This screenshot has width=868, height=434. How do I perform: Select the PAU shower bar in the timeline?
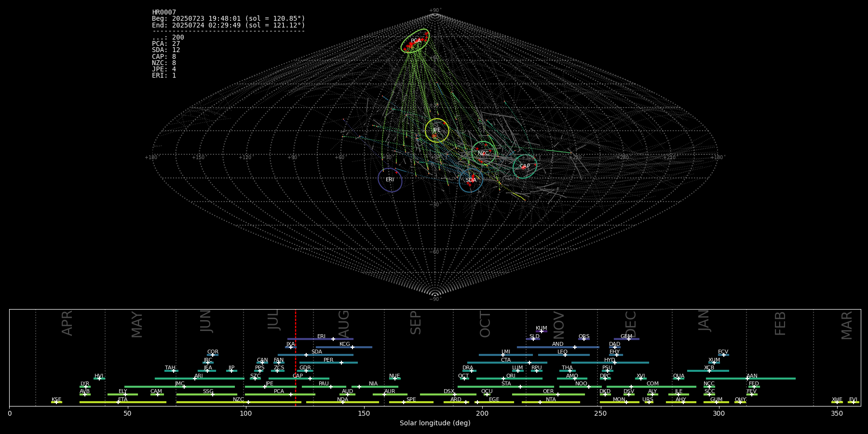tap(324, 387)
